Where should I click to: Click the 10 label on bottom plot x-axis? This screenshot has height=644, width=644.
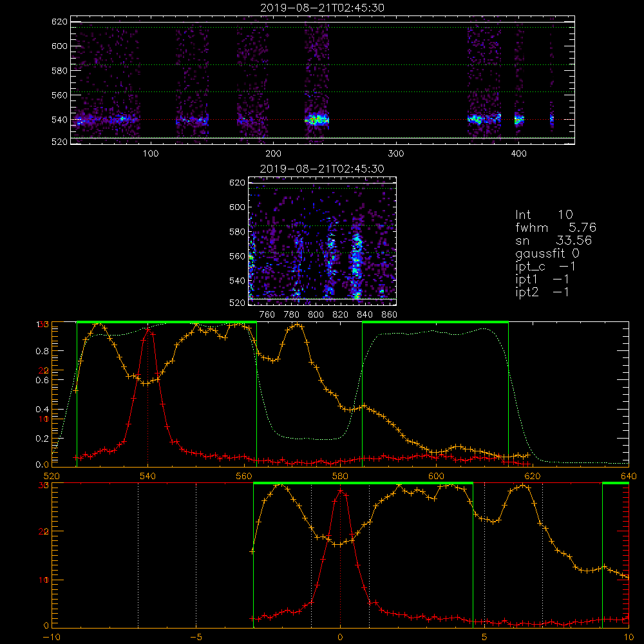tap(629, 638)
